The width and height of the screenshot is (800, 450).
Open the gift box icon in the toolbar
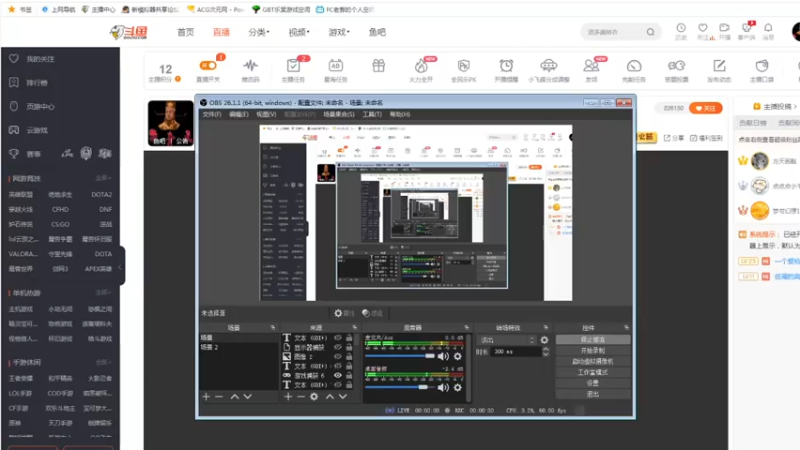tap(379, 66)
